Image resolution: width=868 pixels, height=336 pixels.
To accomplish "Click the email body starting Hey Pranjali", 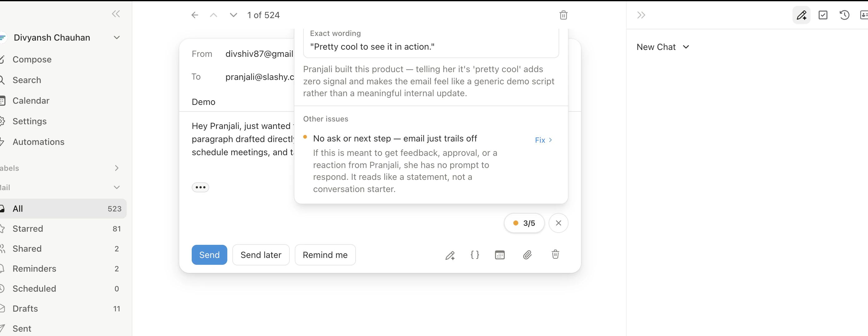I will pyautogui.click(x=243, y=139).
